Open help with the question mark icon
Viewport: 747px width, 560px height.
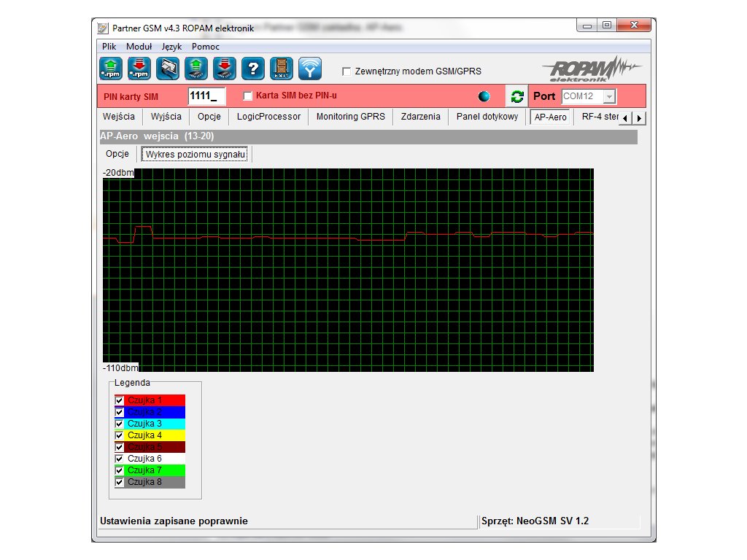252,69
